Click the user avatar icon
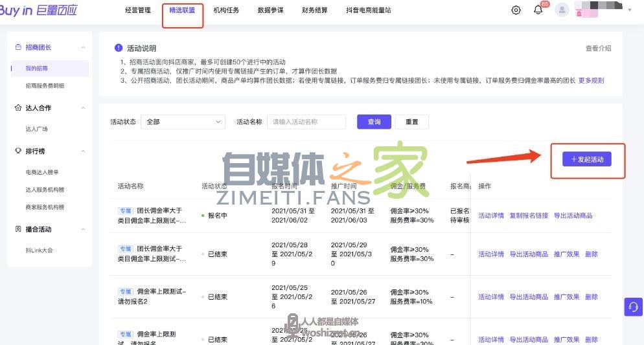Image resolution: width=644 pixels, height=345 pixels. coord(562,10)
